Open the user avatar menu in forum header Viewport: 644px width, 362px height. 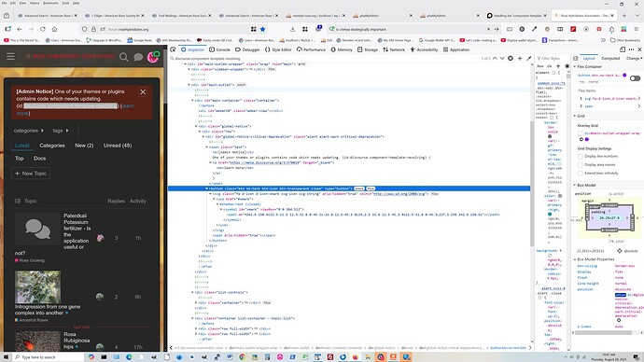point(153,57)
